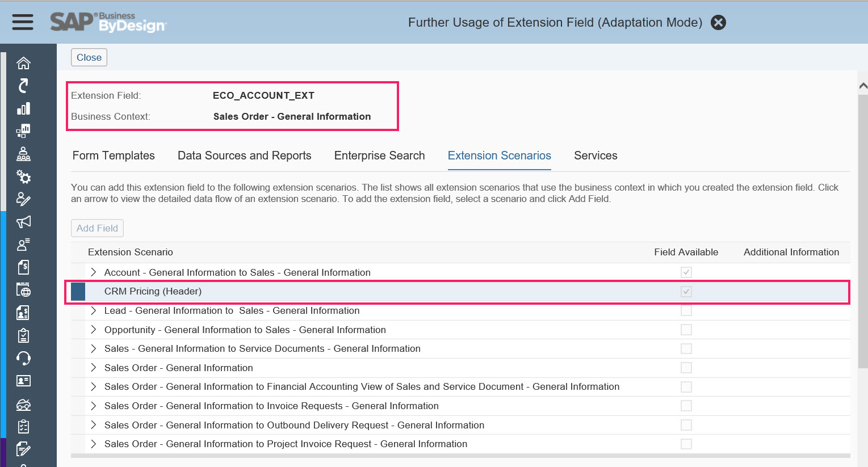The height and width of the screenshot is (467, 868).
Task: Toggle checkbox for Outbound Delivery Request row
Action: [x=686, y=425]
